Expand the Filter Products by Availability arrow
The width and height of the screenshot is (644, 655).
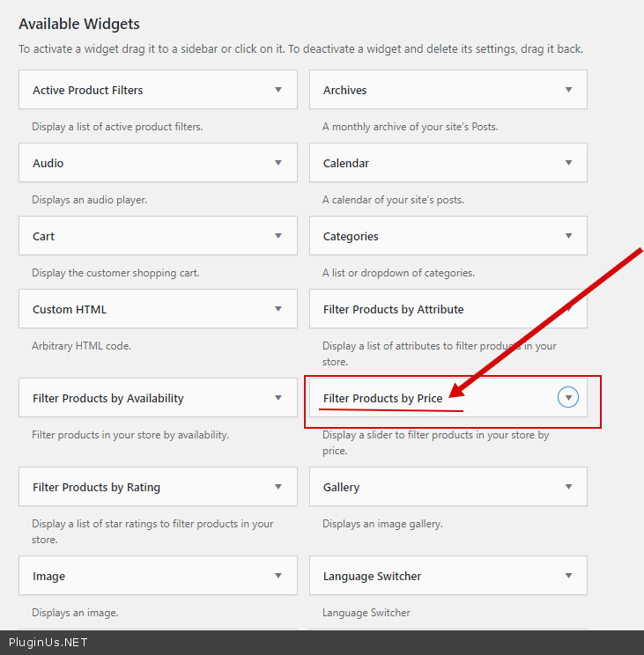click(278, 398)
